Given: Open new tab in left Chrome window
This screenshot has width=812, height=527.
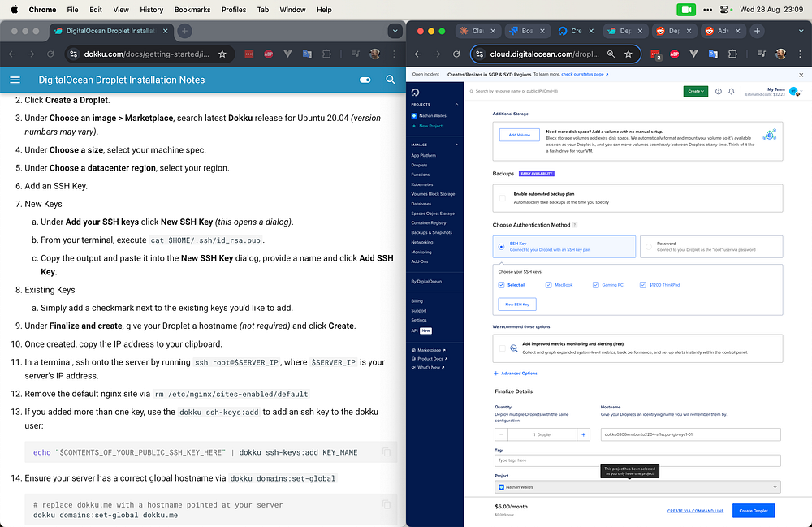Looking at the screenshot, I should point(184,31).
